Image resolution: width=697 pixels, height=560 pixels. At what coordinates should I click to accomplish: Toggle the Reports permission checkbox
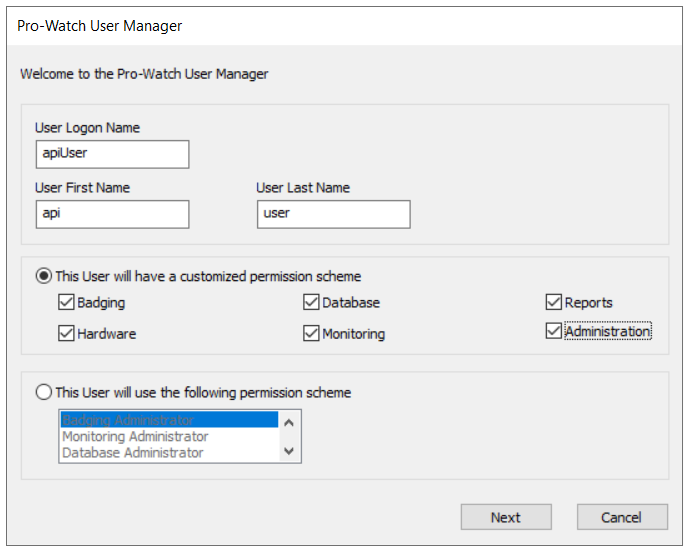(x=553, y=302)
